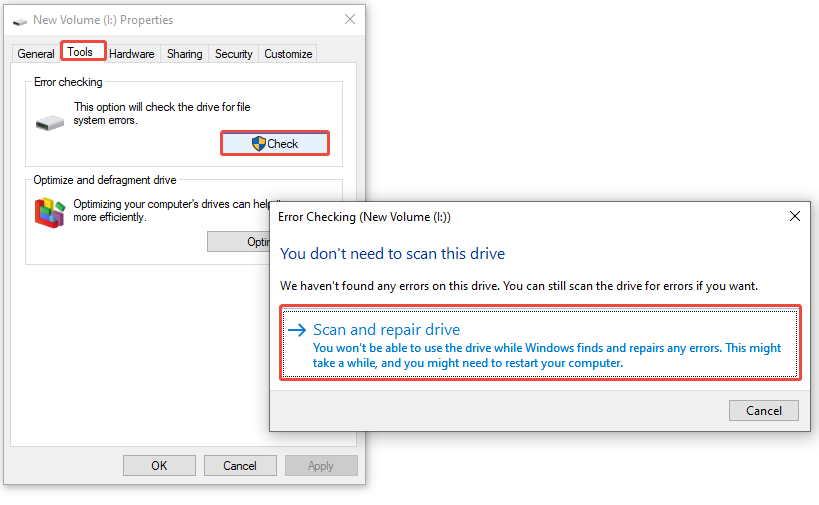Click the greyed Apply button in Properties
The height and width of the screenshot is (505, 819).
[x=321, y=465]
